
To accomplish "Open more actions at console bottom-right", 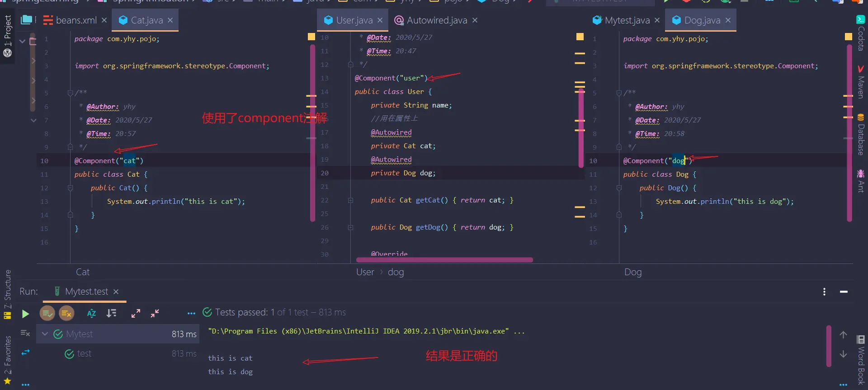I will tap(843, 385).
